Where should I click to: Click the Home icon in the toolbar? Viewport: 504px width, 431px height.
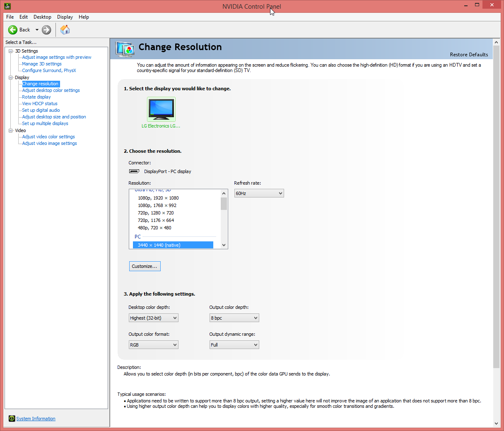click(x=65, y=30)
